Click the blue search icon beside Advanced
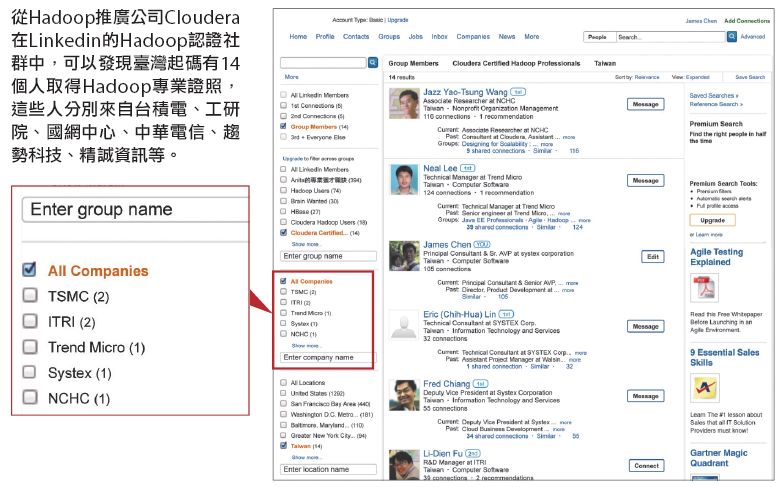This screenshot has width=778, height=487. tap(733, 37)
